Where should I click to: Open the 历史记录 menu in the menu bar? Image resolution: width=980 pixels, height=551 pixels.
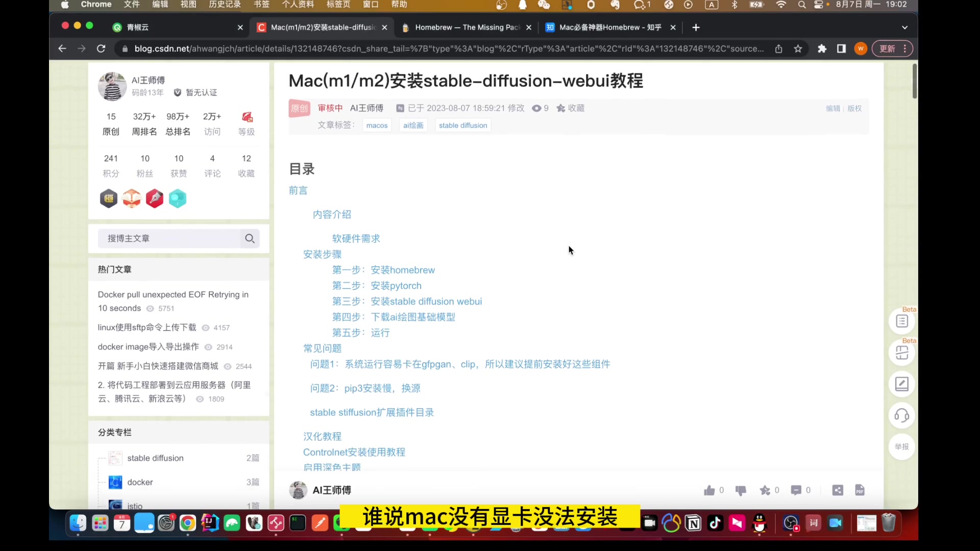pyautogui.click(x=225, y=5)
